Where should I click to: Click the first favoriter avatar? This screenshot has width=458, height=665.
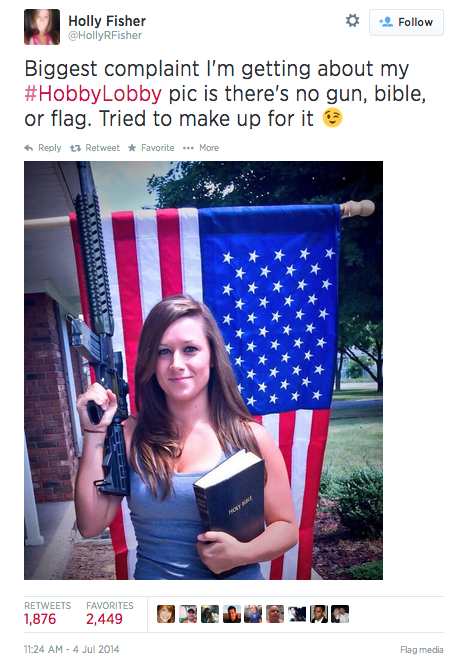click(166, 614)
